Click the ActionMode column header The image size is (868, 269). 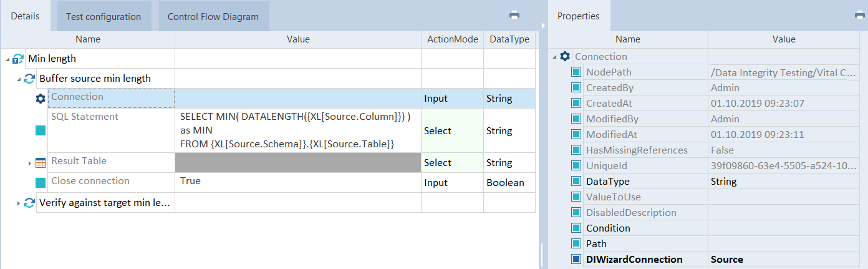tap(452, 39)
